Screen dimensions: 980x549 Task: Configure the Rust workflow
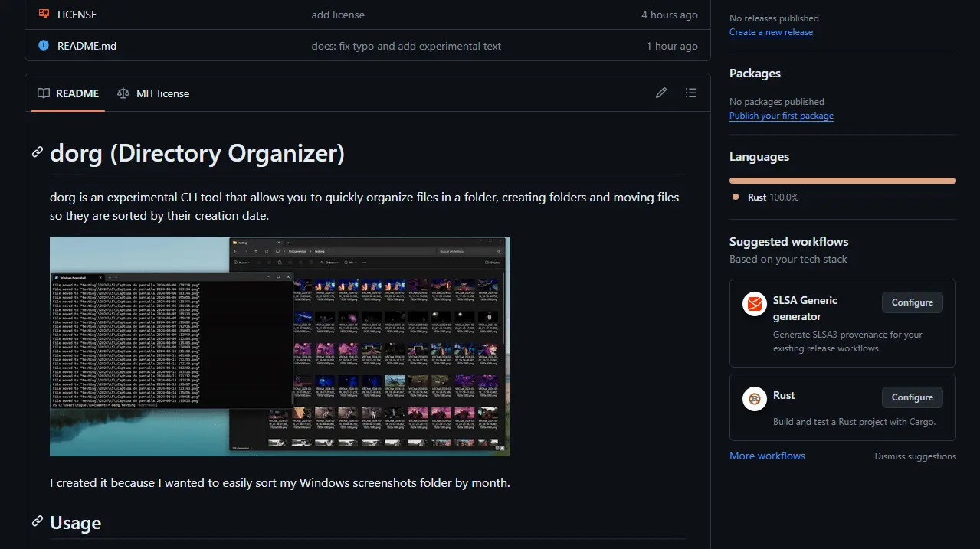pos(912,397)
